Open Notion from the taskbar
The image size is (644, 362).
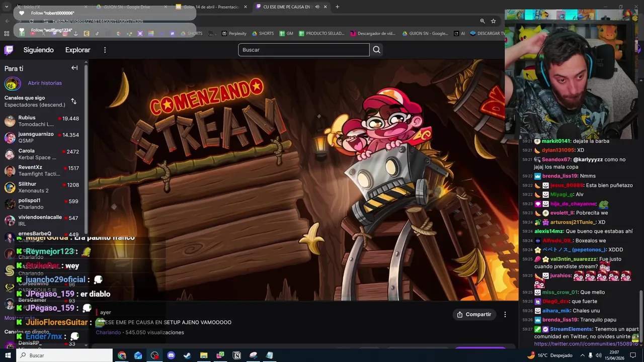coord(237,355)
